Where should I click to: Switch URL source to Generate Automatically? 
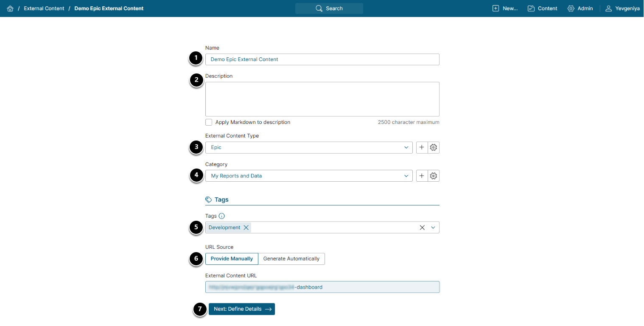(291, 259)
